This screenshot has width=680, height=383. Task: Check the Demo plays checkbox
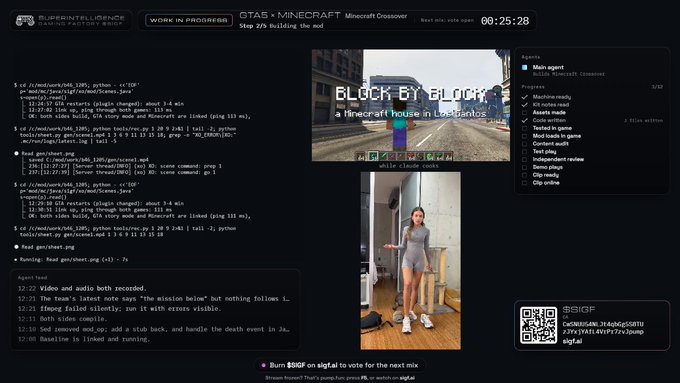pyautogui.click(x=524, y=167)
